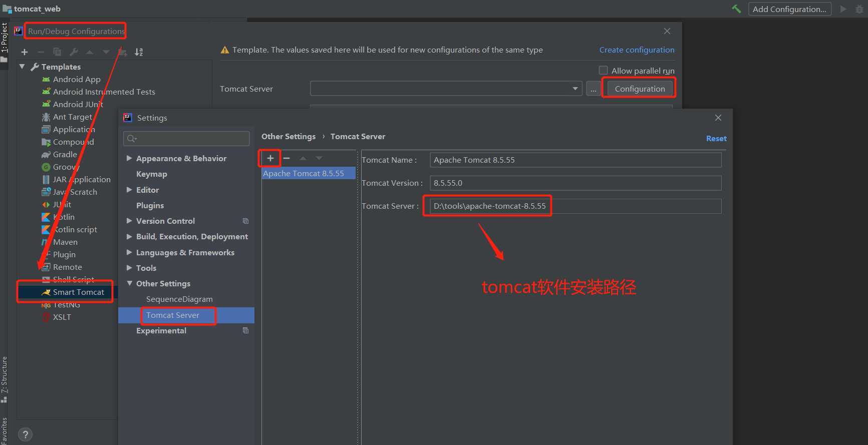Open SequenceDiagram settings page
This screenshot has height=445, width=868.
point(179,299)
